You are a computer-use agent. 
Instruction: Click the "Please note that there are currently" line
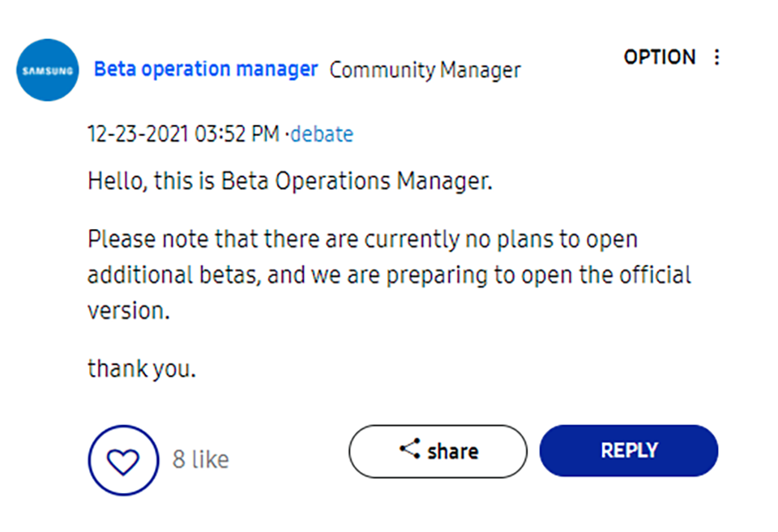point(362,240)
